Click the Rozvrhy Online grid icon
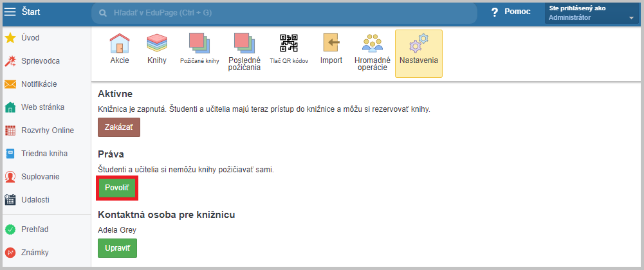 click(x=10, y=130)
